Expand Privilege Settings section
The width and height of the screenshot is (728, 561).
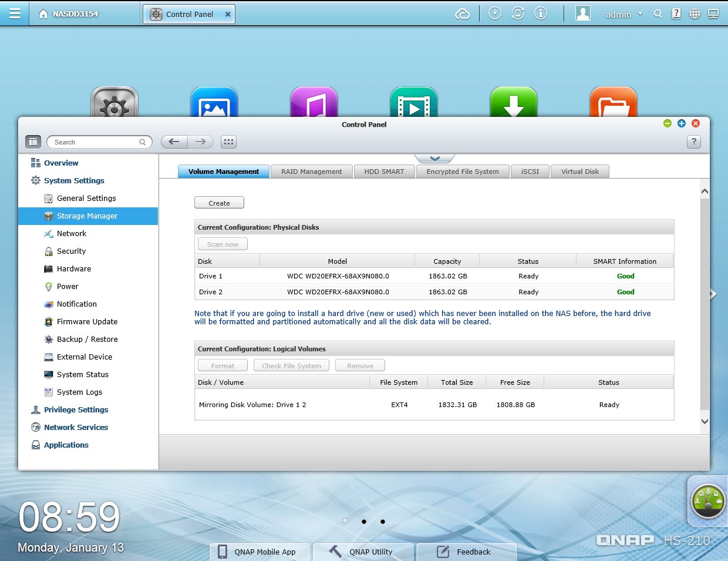click(76, 410)
